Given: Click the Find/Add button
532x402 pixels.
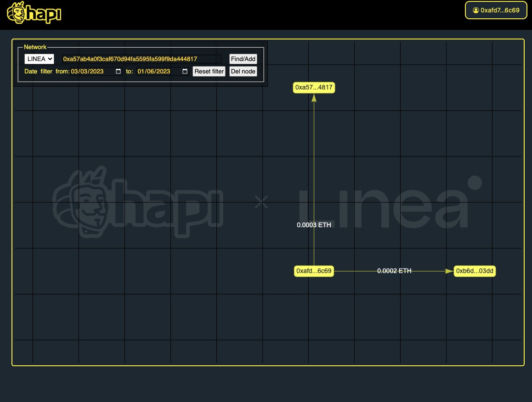Looking at the screenshot, I should [243, 59].
